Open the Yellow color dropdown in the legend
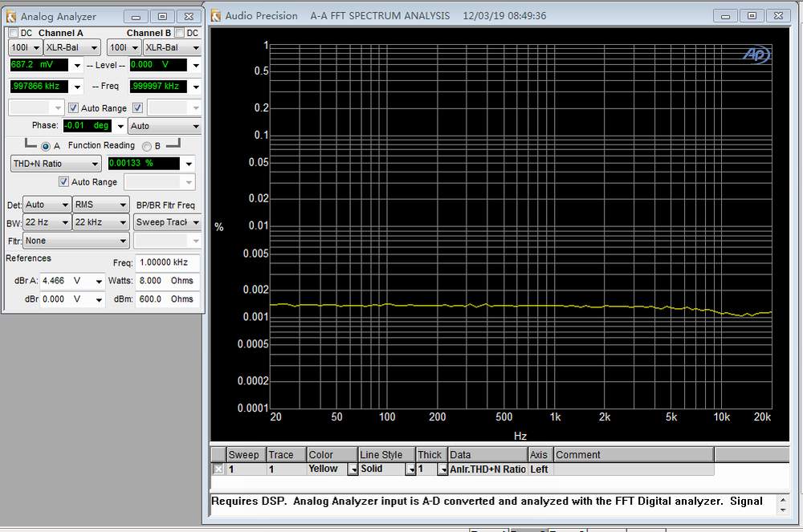This screenshot has height=532, width=803. coord(353,469)
